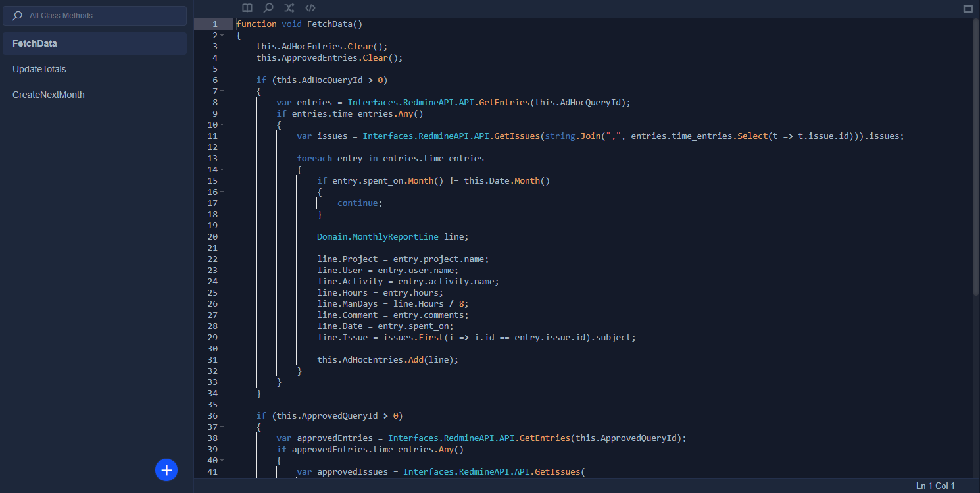Screen dimensions: 980x493
Task: Click the shuffle arrows icon in editor toolbar
Action: pos(289,8)
